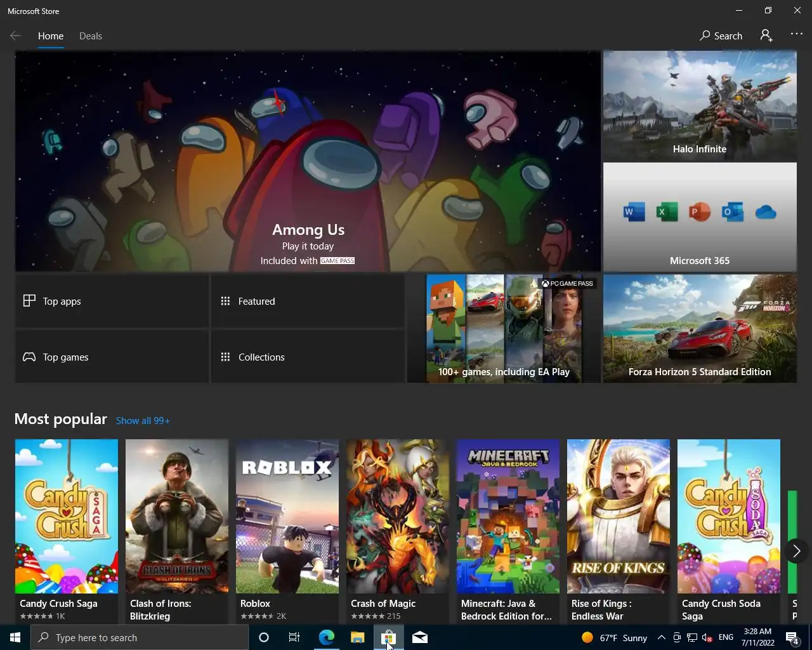Open Candy Crush Soda Saga card
Image resolution: width=812 pixels, height=650 pixels.
[729, 531]
